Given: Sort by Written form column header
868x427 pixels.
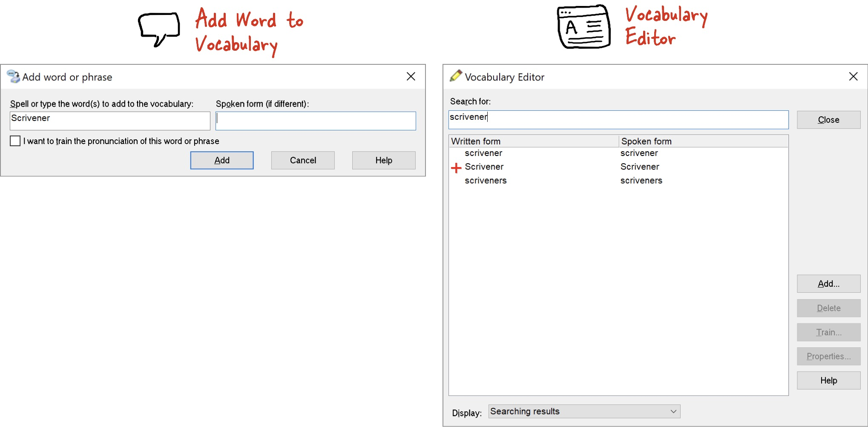Looking at the screenshot, I should (x=533, y=141).
